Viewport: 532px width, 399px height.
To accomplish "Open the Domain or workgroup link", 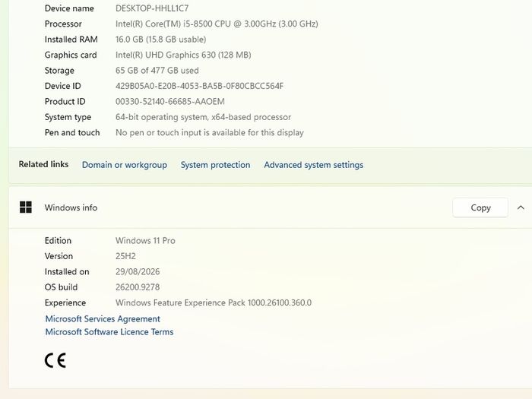I will click(125, 165).
